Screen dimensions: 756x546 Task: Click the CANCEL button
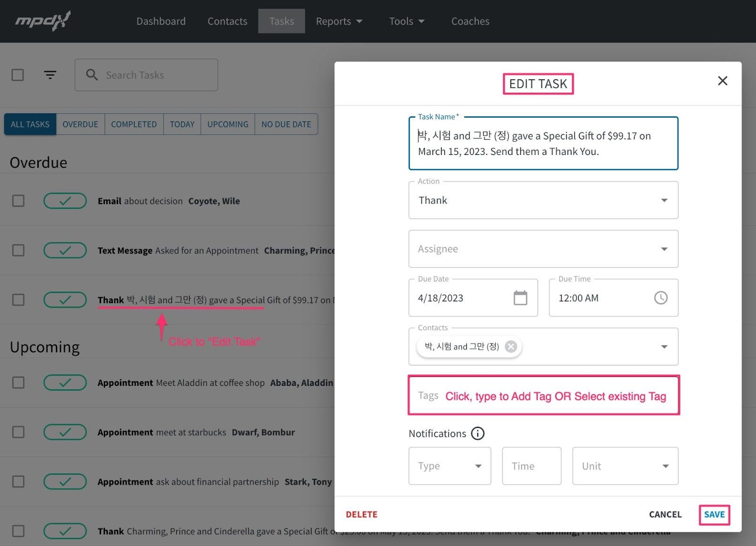coord(665,514)
